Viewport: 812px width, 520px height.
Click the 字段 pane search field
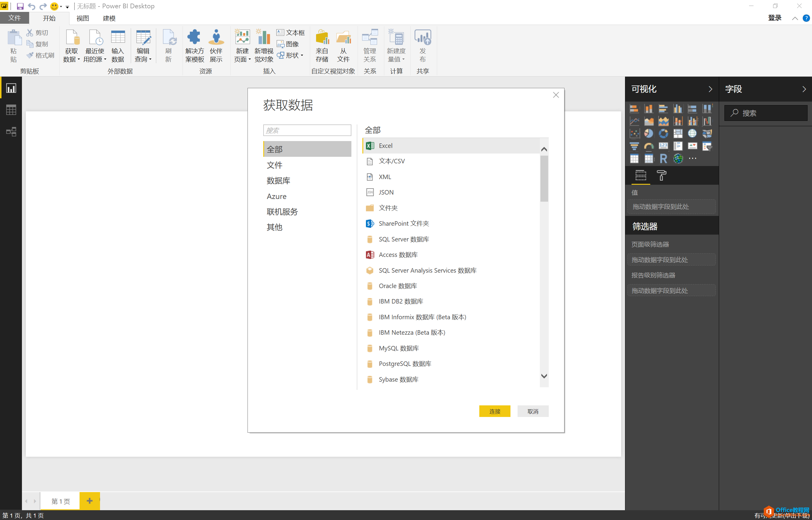click(x=765, y=113)
